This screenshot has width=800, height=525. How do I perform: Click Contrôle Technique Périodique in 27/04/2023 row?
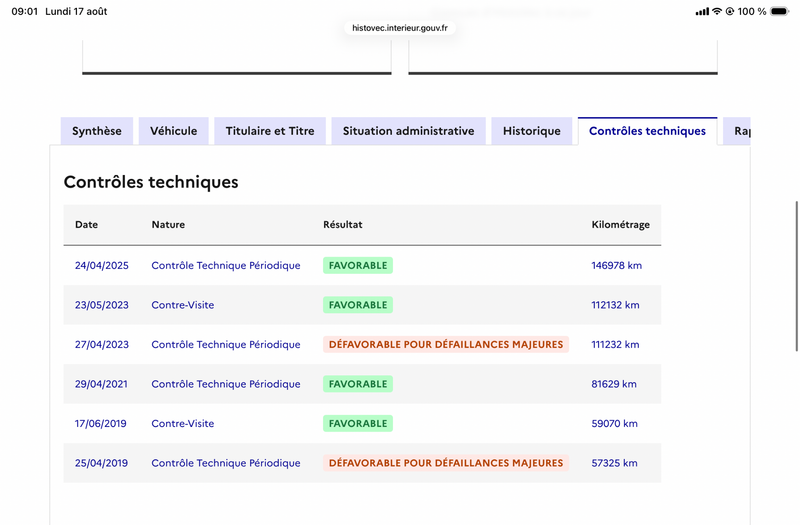(226, 344)
